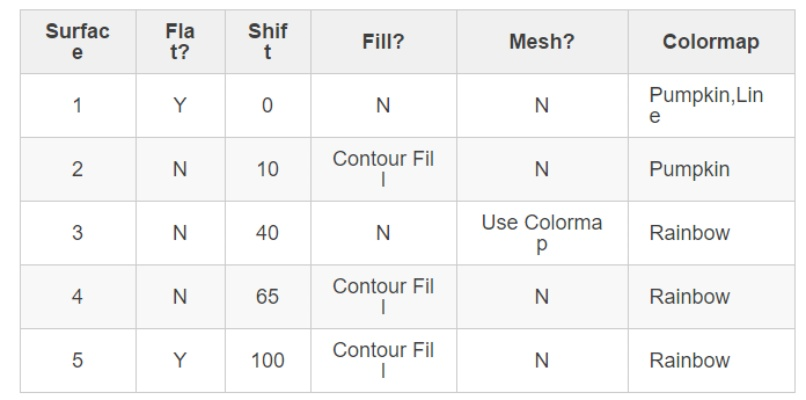Click the Fill? column header
The width and height of the screenshot is (806, 400).
point(383,42)
